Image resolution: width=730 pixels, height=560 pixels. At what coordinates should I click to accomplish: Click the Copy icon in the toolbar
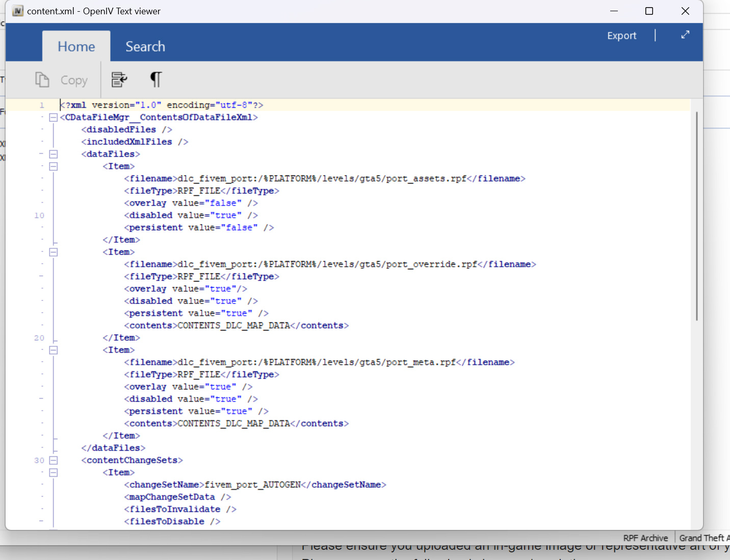coord(42,80)
